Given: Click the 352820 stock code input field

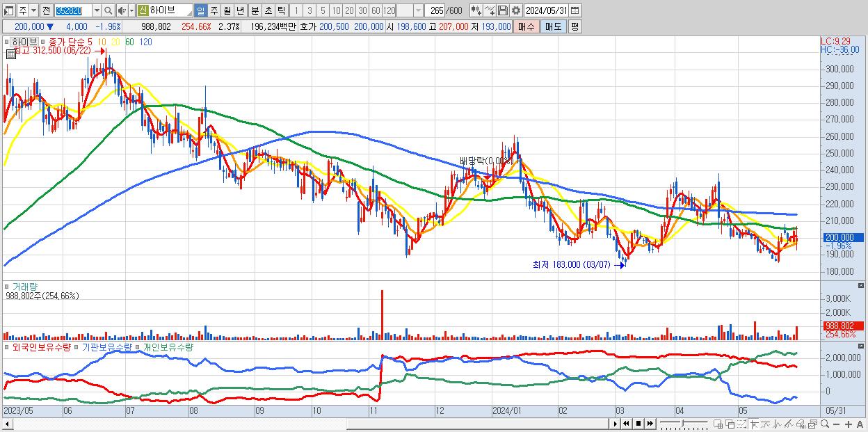Looking at the screenshot, I should (73, 10).
